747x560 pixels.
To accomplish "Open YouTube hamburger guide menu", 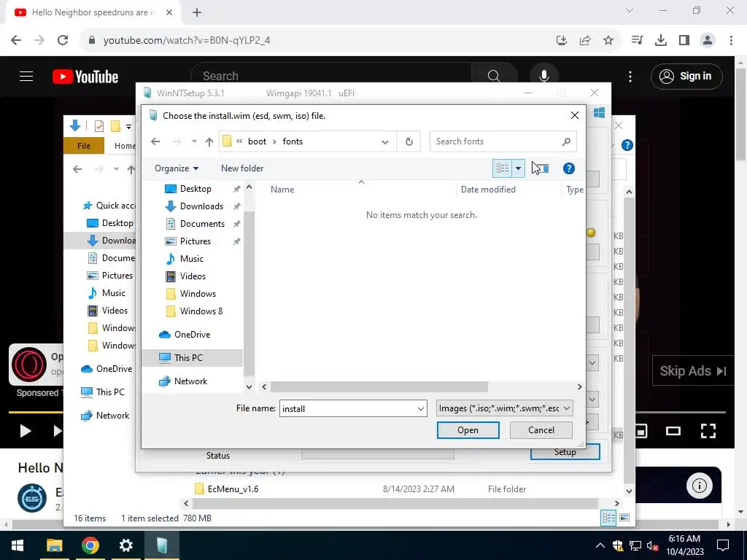I will tap(26, 76).
